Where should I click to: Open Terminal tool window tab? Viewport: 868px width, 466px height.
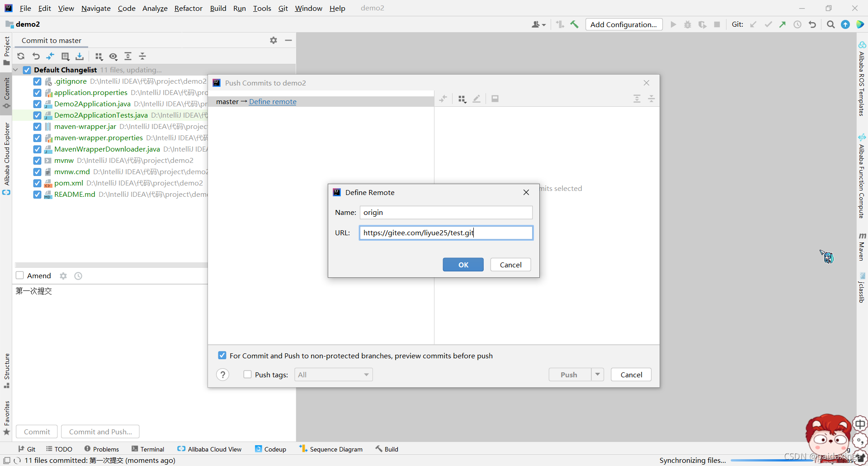coord(148,449)
